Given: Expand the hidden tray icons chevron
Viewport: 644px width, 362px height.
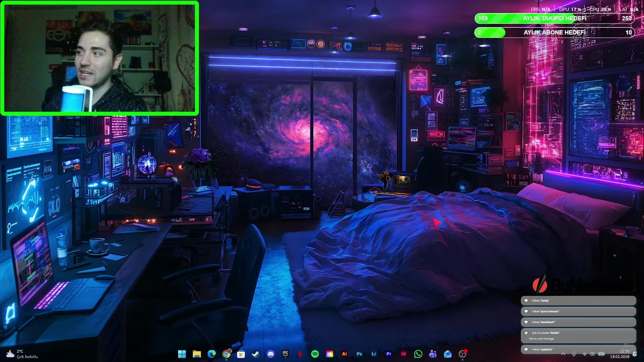Looking at the screenshot, I should point(563,354).
